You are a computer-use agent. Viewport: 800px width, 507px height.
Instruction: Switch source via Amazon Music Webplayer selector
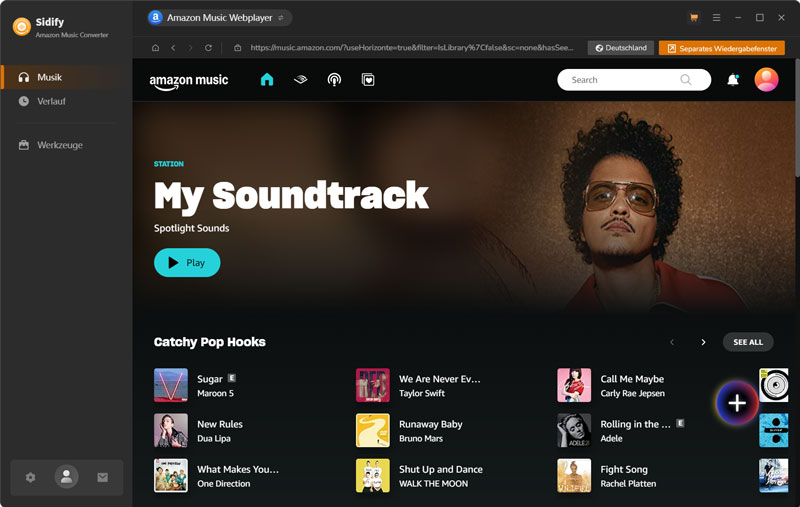pos(220,18)
